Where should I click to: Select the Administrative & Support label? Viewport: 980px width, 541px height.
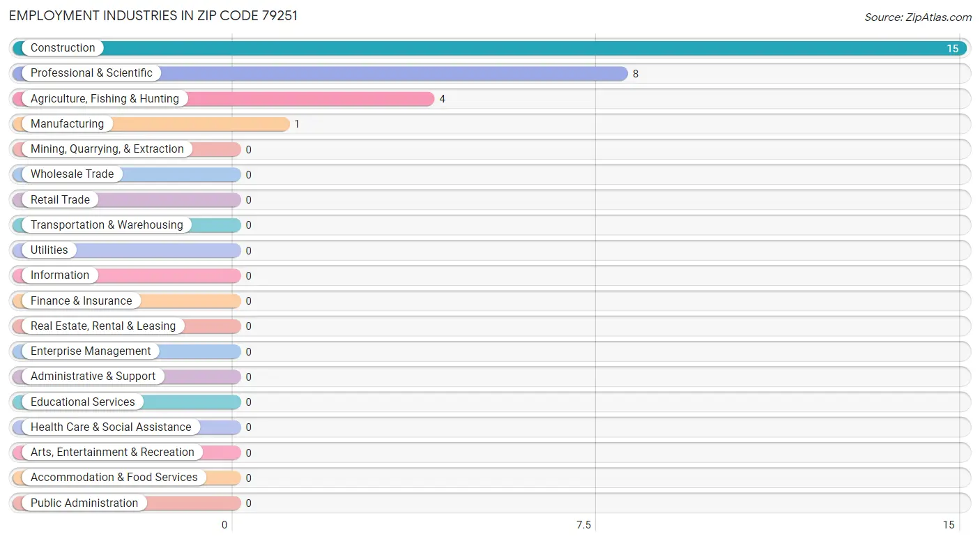click(93, 376)
